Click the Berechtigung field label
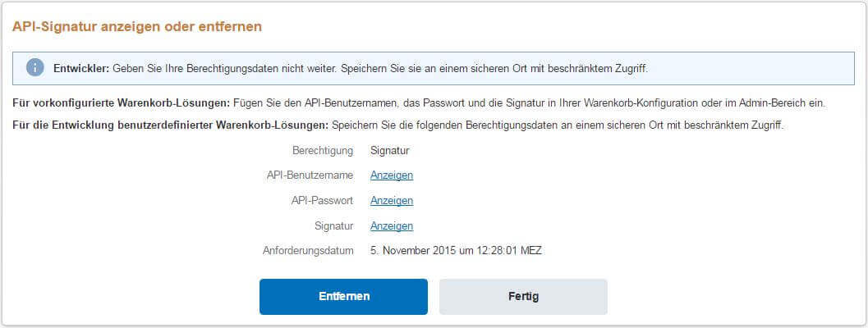The width and height of the screenshot is (868, 328). coord(323,150)
